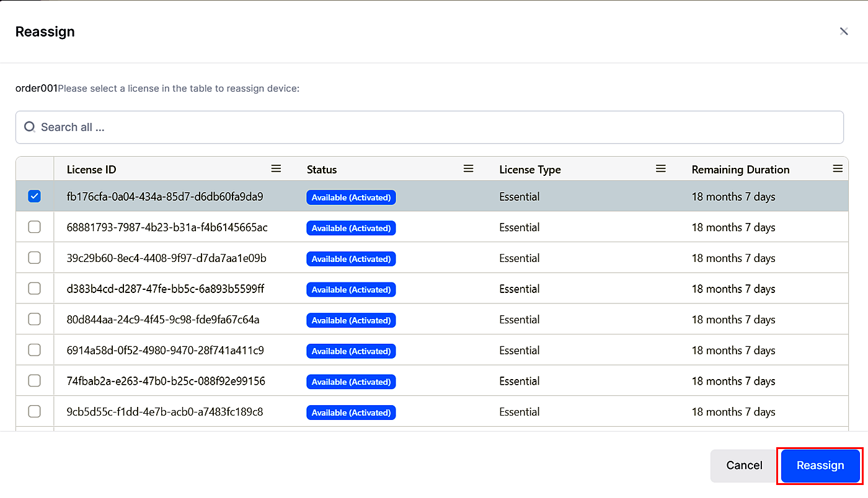Click the search magnifier icon
This screenshot has width=868, height=498.
click(29, 127)
